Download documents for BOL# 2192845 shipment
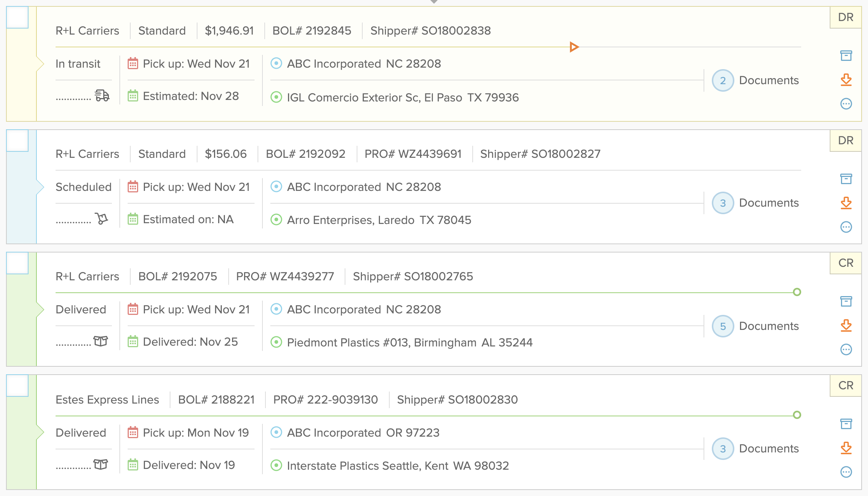 (846, 80)
